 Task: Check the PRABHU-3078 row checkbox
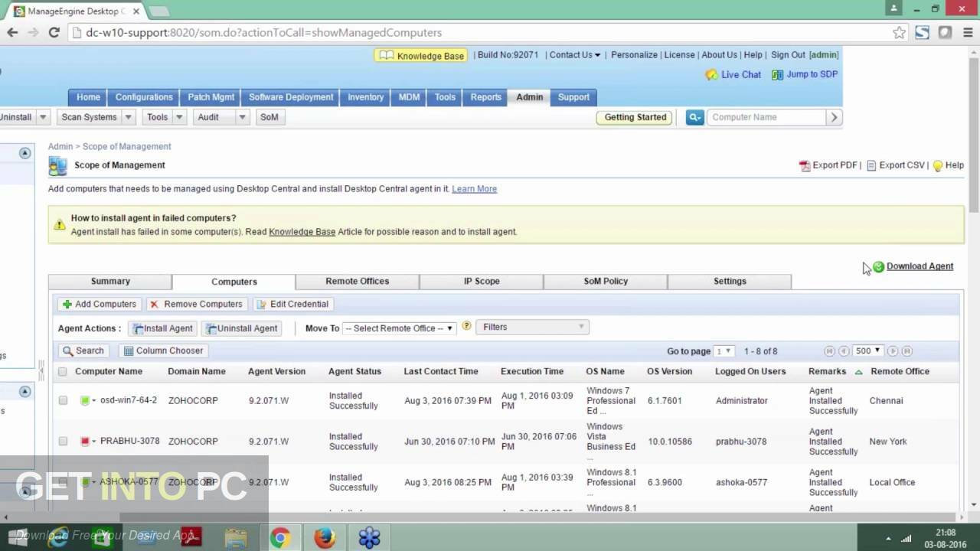click(63, 442)
